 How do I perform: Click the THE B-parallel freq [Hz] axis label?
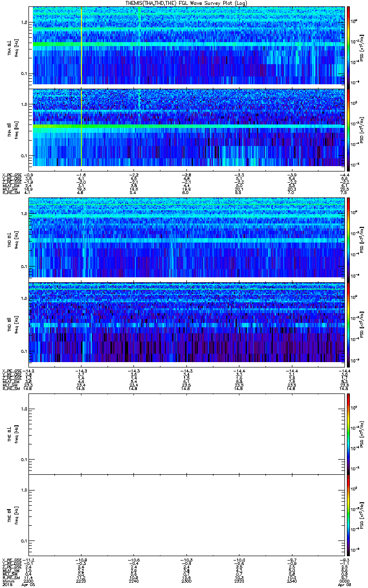tap(17, 515)
